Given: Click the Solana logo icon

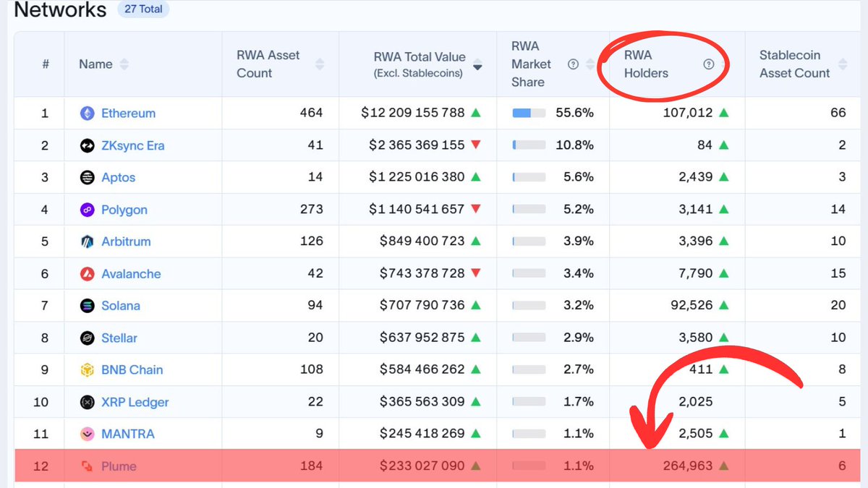Looking at the screenshot, I should pos(88,306).
